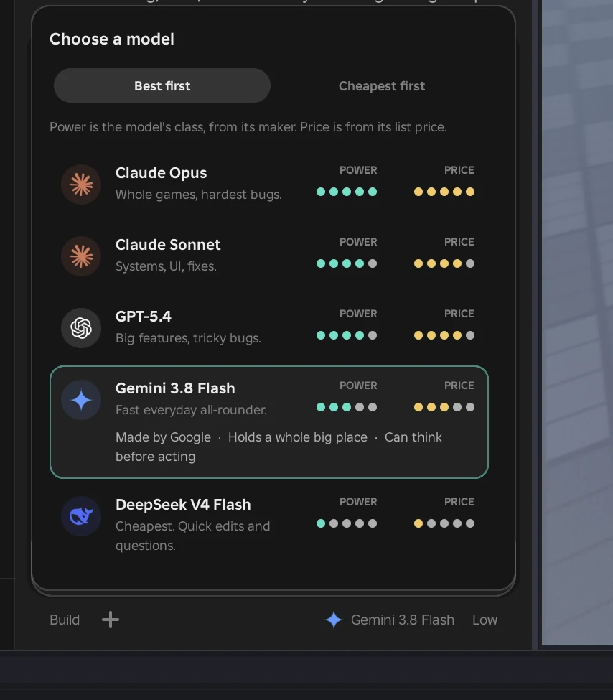Click the Claude Opus starburst icon
The height and width of the screenshot is (700, 613).
(81, 185)
